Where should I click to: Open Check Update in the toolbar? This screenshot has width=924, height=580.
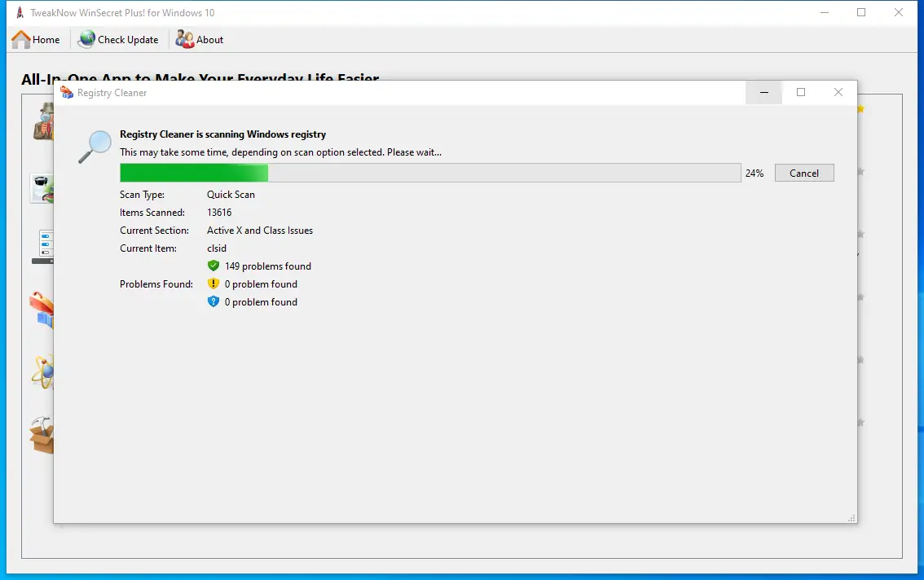[x=118, y=39]
